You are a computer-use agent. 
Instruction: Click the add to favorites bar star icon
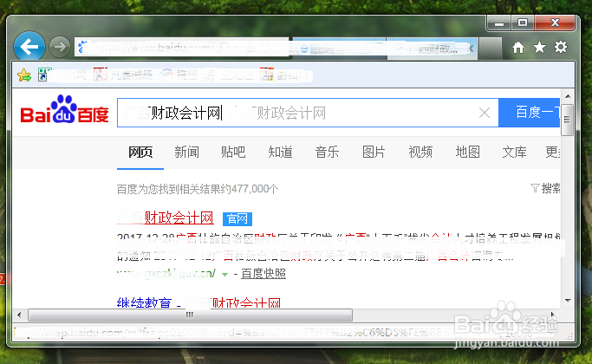pos(24,75)
